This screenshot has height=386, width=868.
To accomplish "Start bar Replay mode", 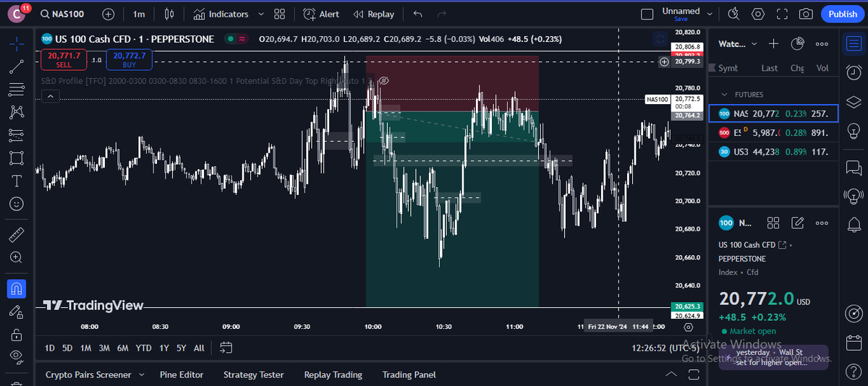I will tap(374, 14).
